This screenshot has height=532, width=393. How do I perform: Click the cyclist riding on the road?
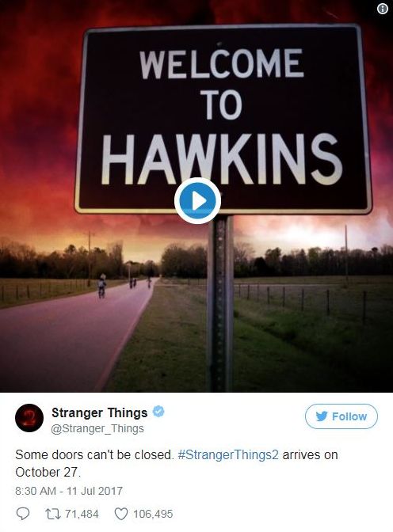[x=101, y=287]
